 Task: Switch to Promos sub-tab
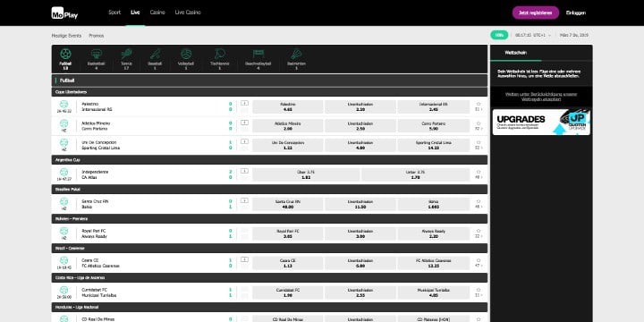coord(97,36)
